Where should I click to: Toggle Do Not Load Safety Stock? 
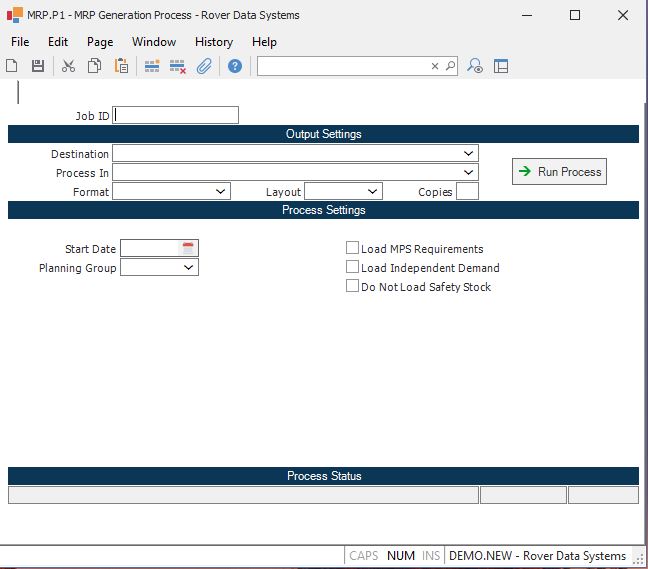[x=352, y=286]
